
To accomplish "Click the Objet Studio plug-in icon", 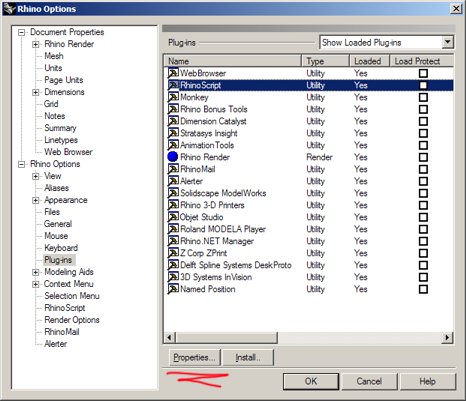I will click(x=173, y=217).
